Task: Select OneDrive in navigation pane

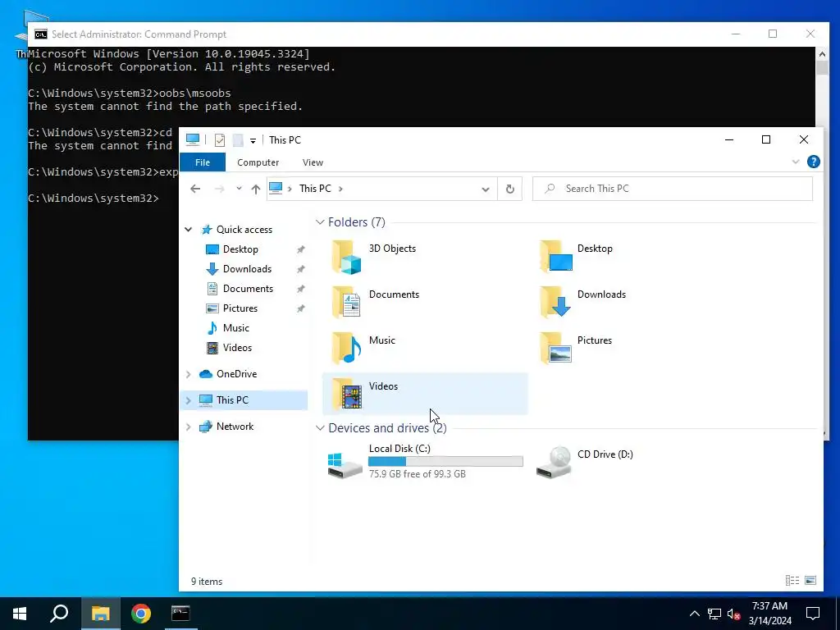Action: pyautogui.click(x=236, y=374)
